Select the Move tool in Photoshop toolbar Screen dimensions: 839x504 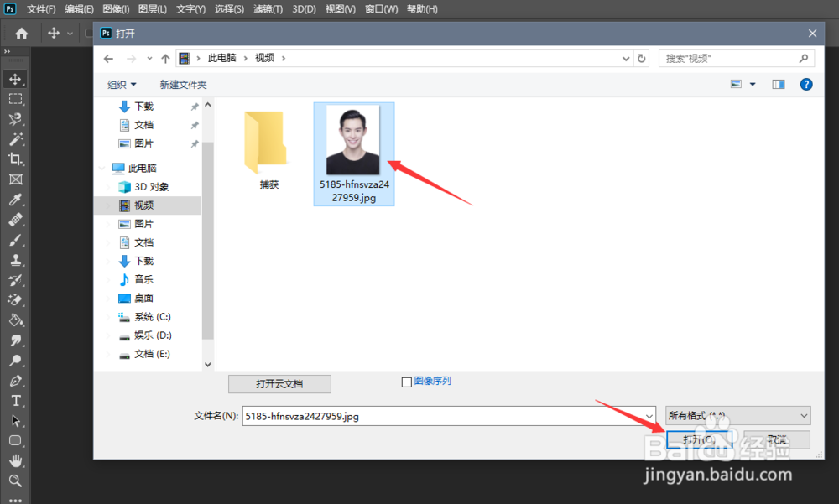point(15,79)
